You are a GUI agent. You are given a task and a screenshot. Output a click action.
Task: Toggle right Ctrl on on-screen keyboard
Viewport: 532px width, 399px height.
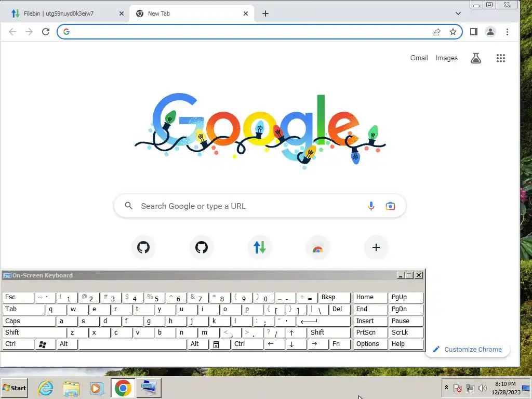click(x=247, y=344)
